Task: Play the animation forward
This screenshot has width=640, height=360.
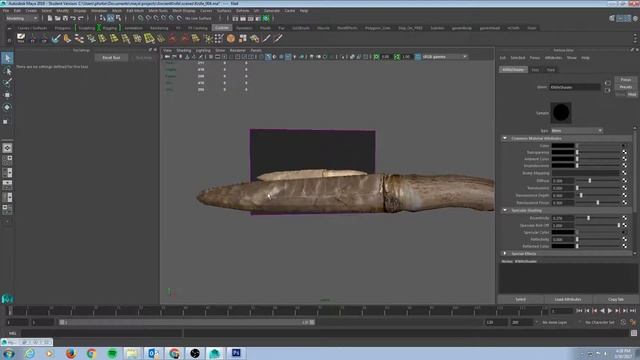Action: (610, 311)
